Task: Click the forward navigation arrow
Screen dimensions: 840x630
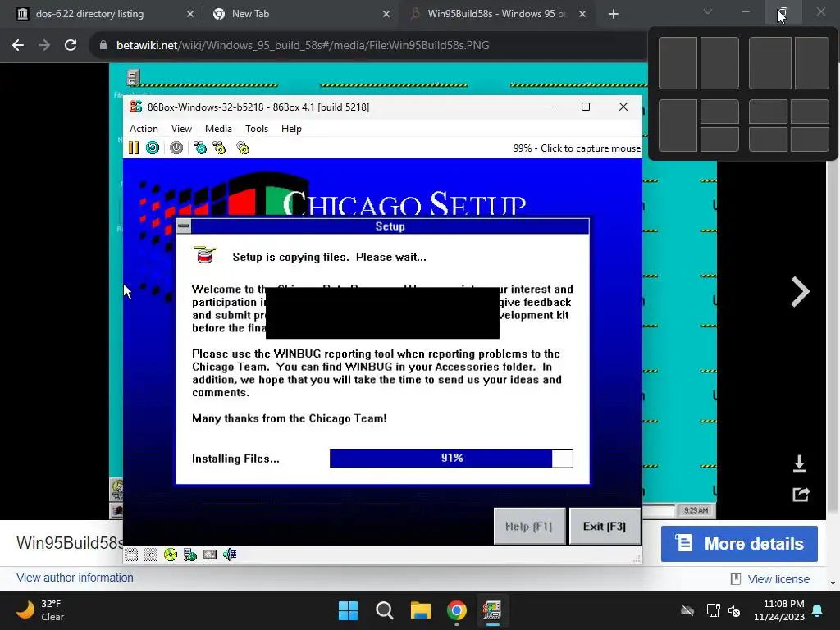Action: 44,45
